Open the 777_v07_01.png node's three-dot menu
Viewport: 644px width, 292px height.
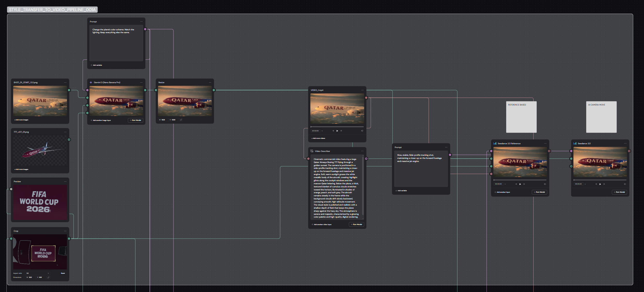[x=65, y=132]
